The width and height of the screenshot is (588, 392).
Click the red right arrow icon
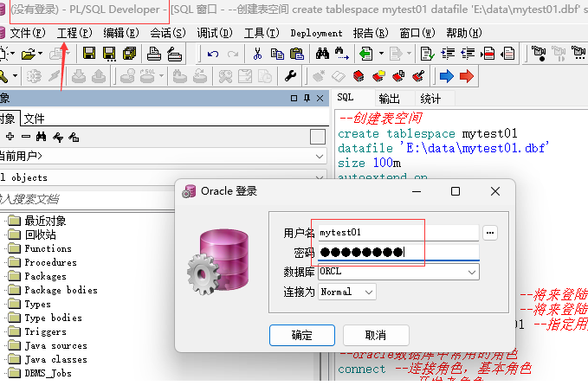pos(467,76)
